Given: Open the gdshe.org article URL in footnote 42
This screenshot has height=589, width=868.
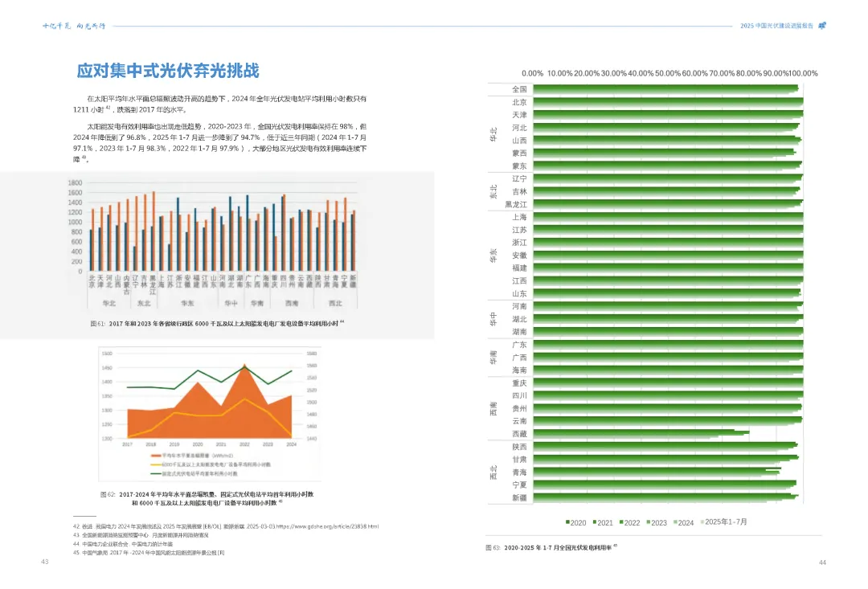Looking at the screenshot, I should [327, 526].
